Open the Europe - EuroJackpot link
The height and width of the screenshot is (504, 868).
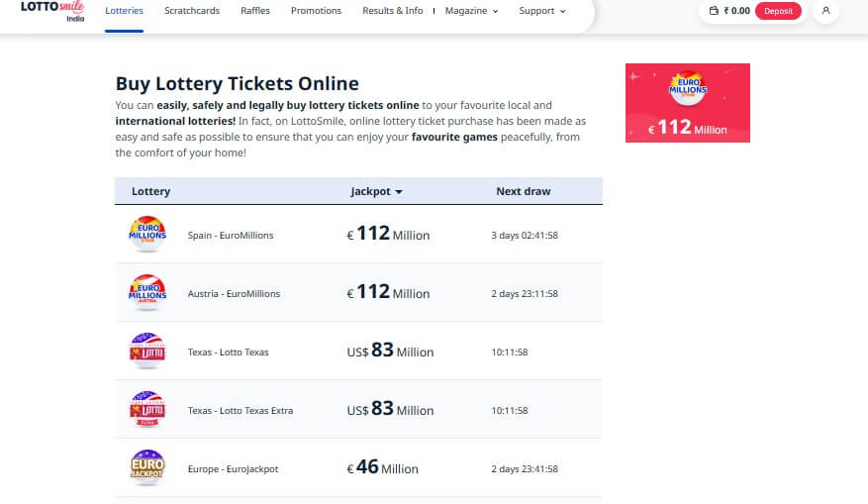(233, 469)
